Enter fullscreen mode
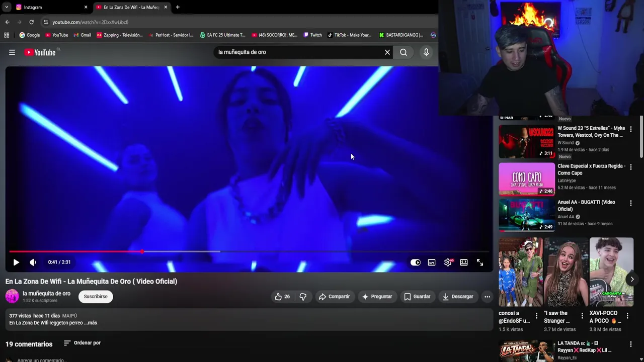The width and height of the screenshot is (644, 362). coord(480,262)
